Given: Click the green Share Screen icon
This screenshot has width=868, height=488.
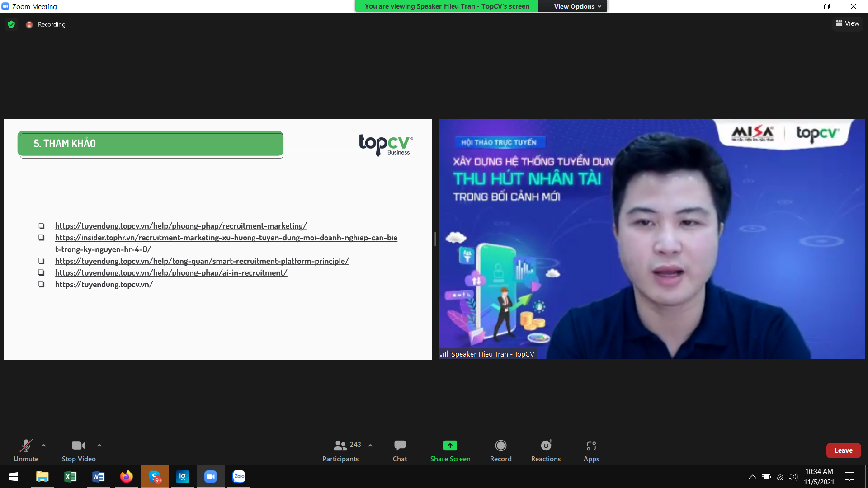Looking at the screenshot, I should 450,446.
